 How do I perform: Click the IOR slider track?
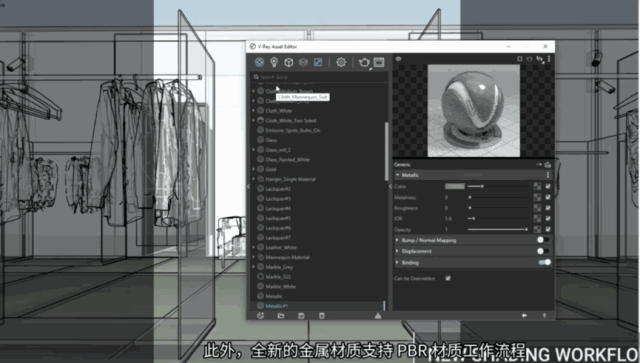click(498, 218)
